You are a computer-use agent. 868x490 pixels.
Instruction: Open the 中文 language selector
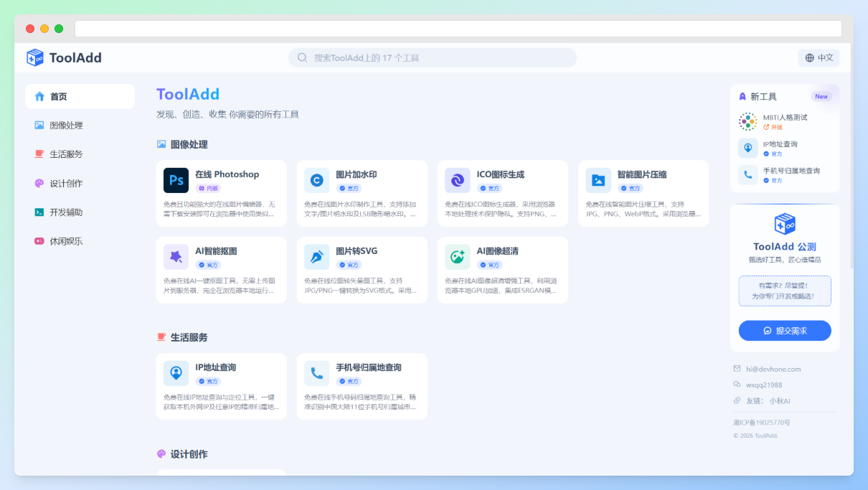click(819, 58)
